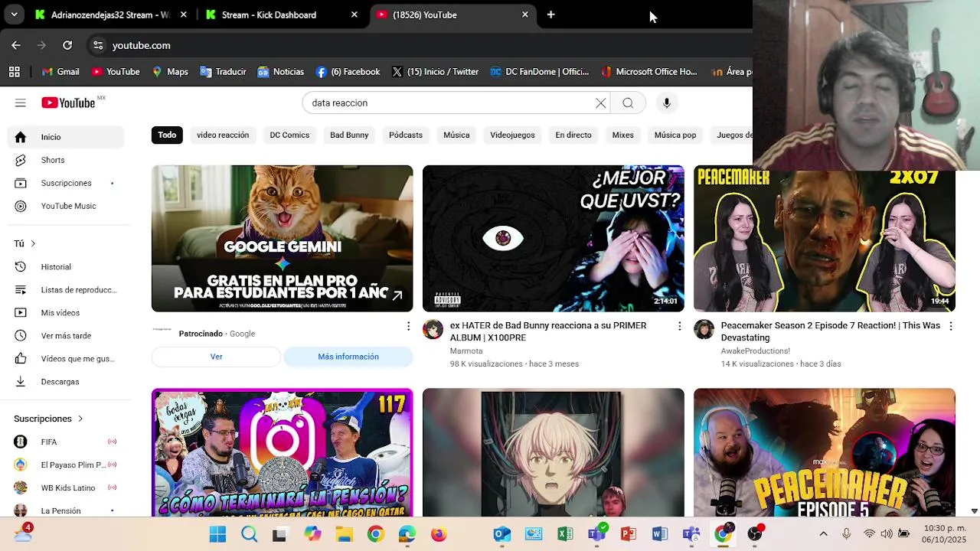Open the (6) Facebook bookmark
This screenshot has height=551, width=980.
348,72
